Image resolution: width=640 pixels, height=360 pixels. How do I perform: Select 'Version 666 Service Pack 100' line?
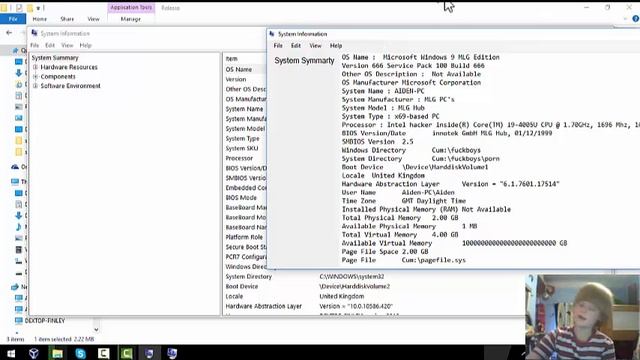[413, 66]
